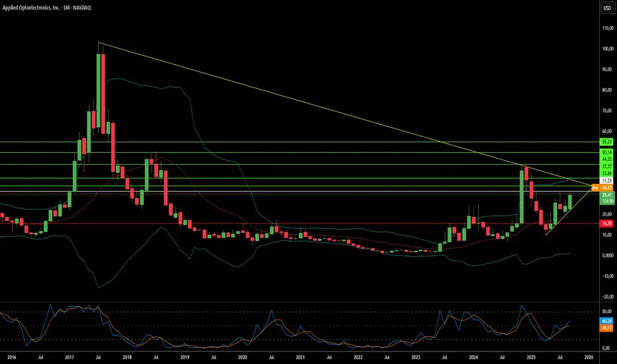Select the 55,23 green price label
The width and height of the screenshot is (617, 364).
(x=606, y=142)
